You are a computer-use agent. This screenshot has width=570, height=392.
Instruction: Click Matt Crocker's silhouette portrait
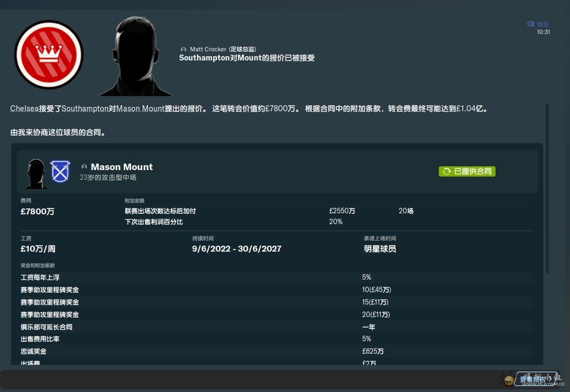129,57
